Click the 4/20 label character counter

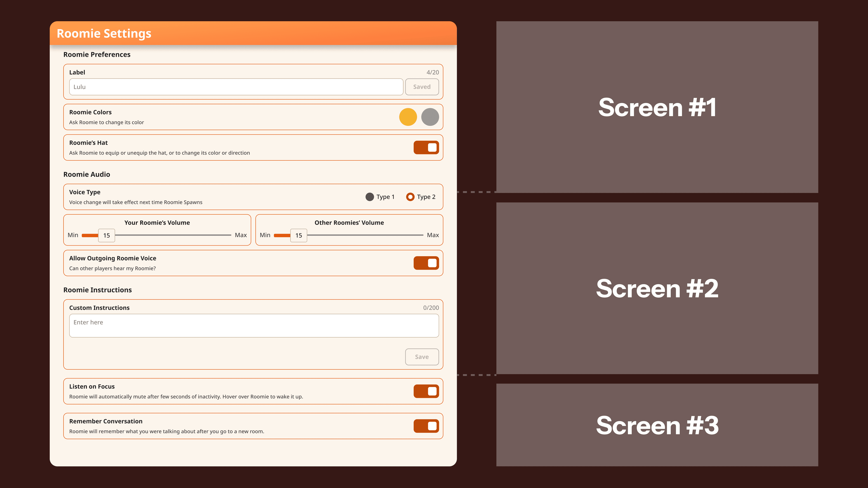click(433, 72)
